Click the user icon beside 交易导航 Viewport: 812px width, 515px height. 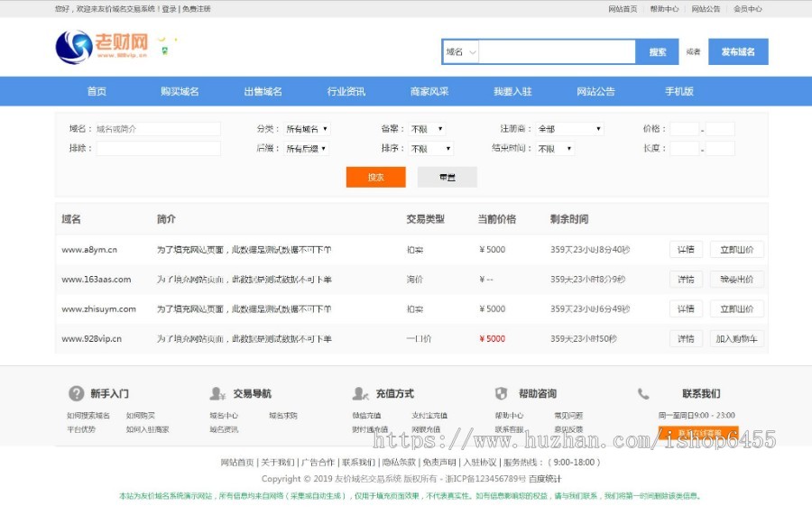click(217, 394)
